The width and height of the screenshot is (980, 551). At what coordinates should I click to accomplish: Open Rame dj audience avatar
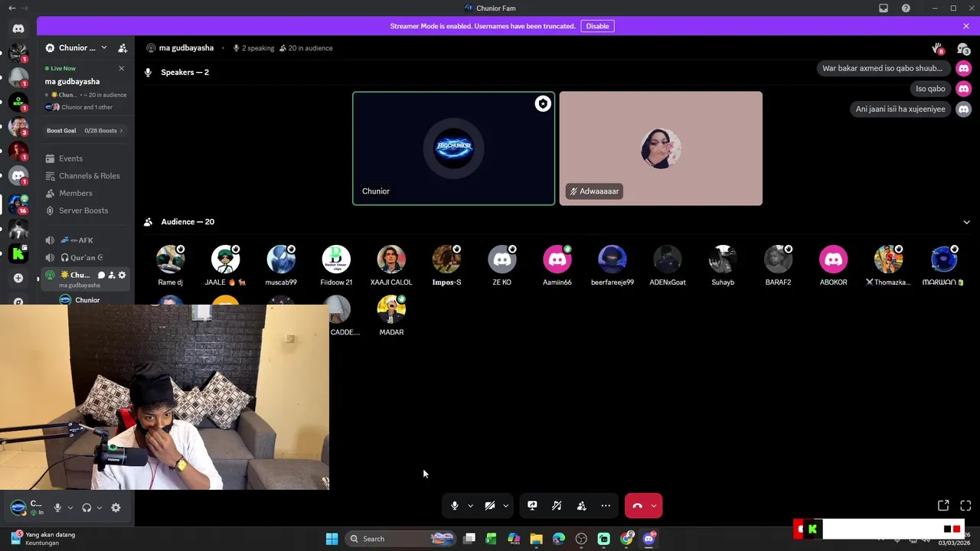170,259
